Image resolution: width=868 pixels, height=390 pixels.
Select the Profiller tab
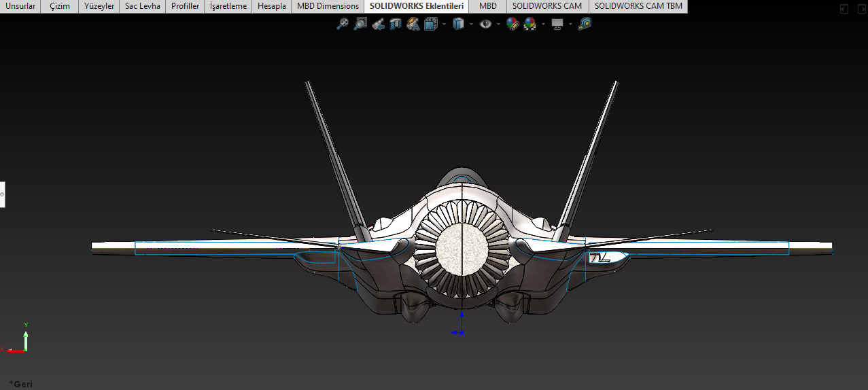pos(185,6)
